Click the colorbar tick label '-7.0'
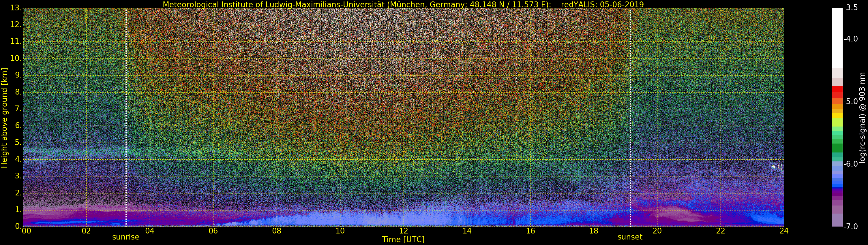The width and height of the screenshot is (868, 245). point(851,227)
